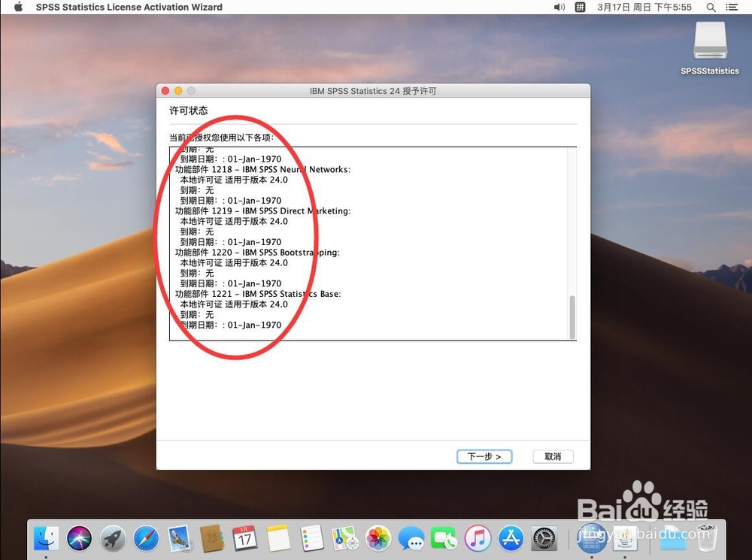
Task: Click the input source icon in the menu bar
Action: (x=579, y=8)
